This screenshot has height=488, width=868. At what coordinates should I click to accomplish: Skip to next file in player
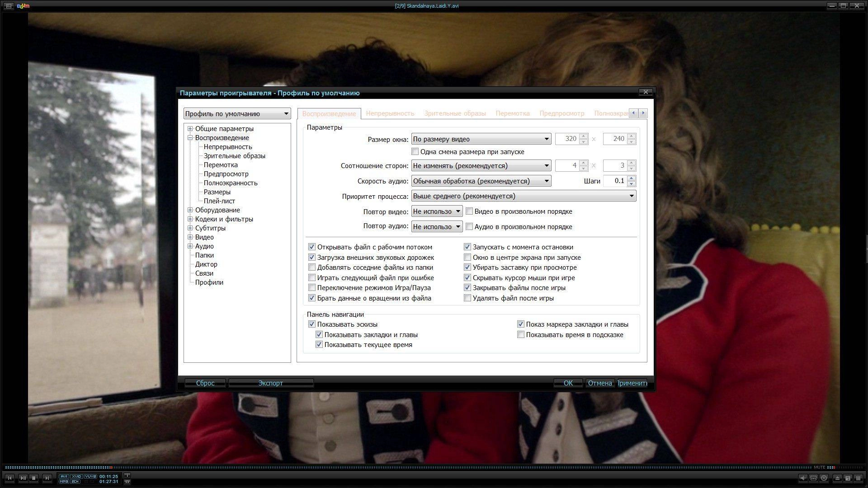tap(47, 478)
